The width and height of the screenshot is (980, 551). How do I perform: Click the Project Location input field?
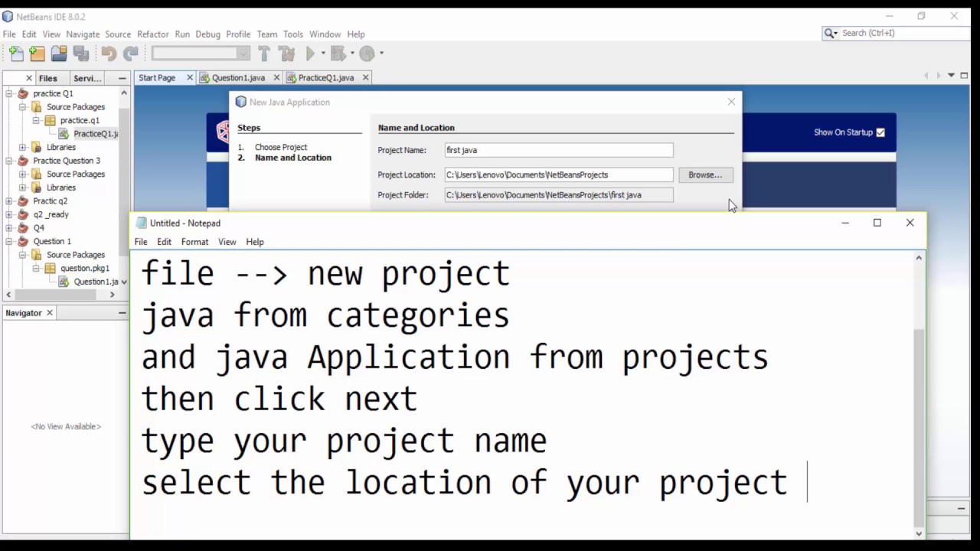pyautogui.click(x=559, y=175)
